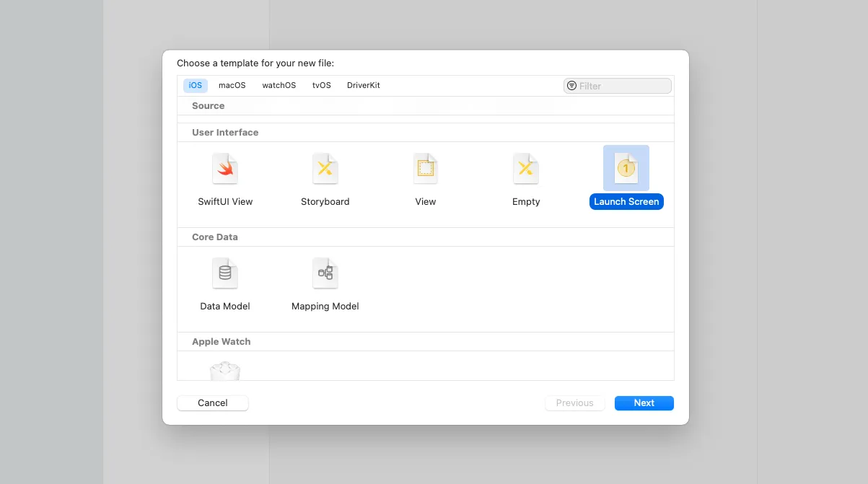The image size is (868, 484).
Task: Pick the Empty template icon
Action: pos(526,169)
